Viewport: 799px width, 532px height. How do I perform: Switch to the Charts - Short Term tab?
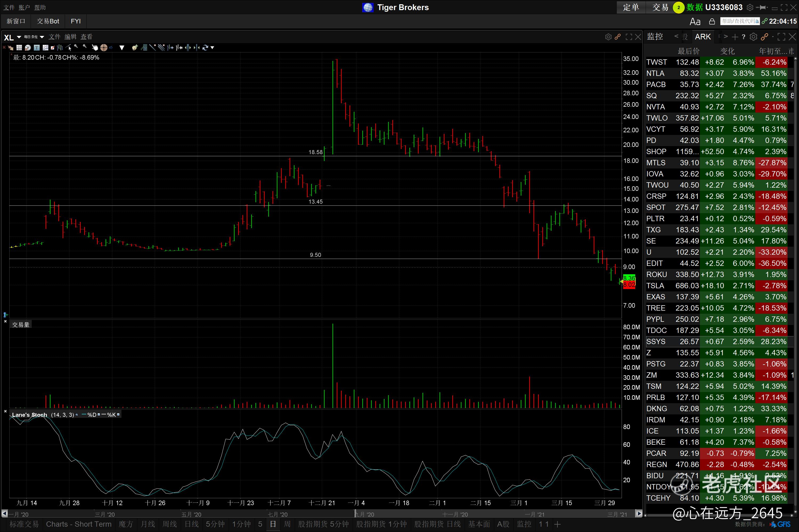click(x=79, y=524)
